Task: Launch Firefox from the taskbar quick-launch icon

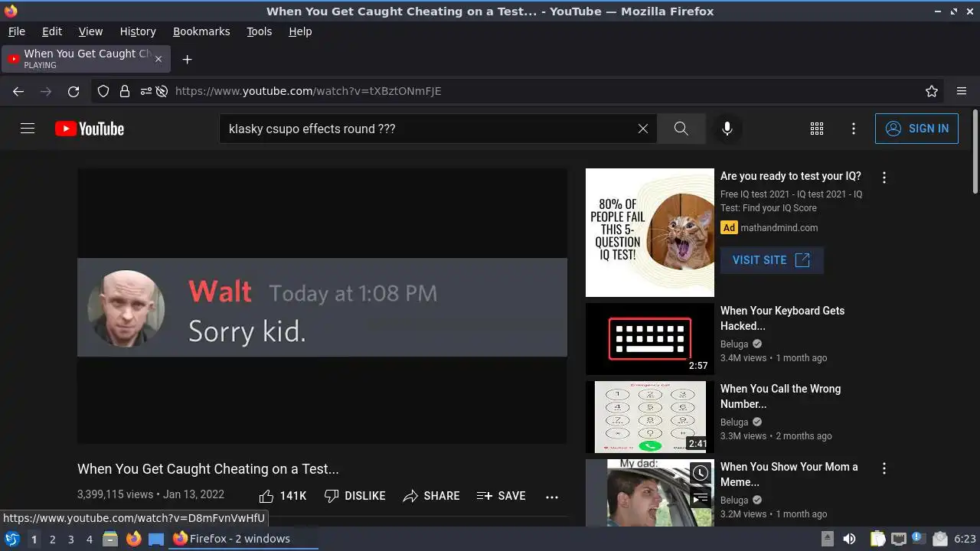Action: coord(133,539)
